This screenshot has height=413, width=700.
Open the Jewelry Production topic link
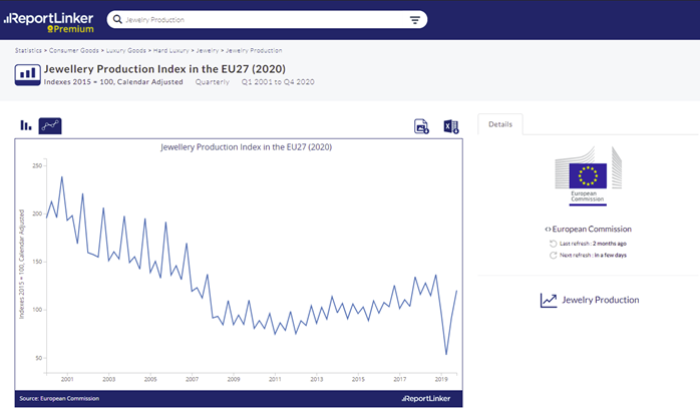click(x=600, y=300)
